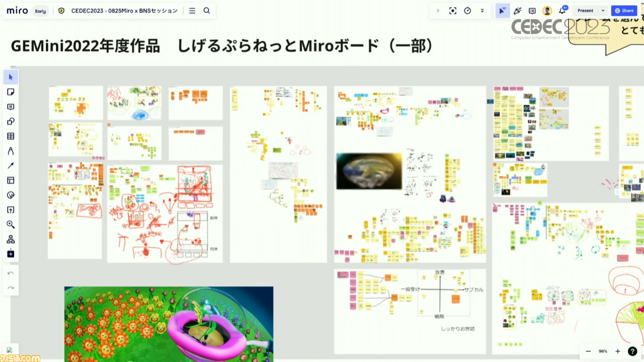Image resolution: width=644 pixels, height=362 pixels.
Task: Open the comments panel in top bar
Action: pyautogui.click(x=532, y=11)
